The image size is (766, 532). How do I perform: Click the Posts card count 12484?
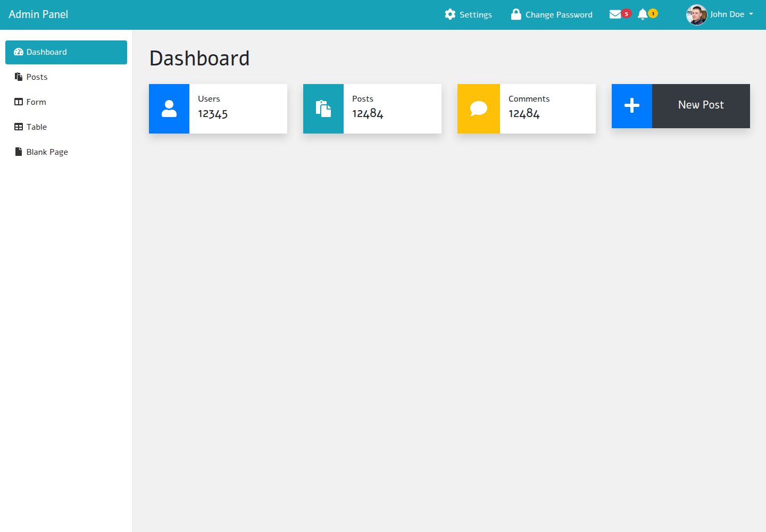368,114
